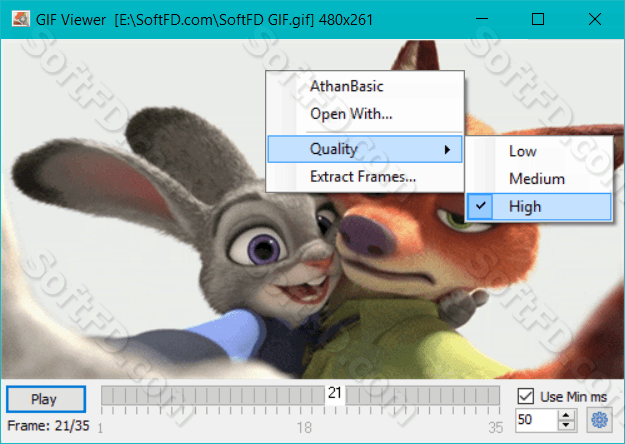Image resolution: width=625 pixels, height=444 pixels.
Task: Click the Play button
Action: click(46, 399)
